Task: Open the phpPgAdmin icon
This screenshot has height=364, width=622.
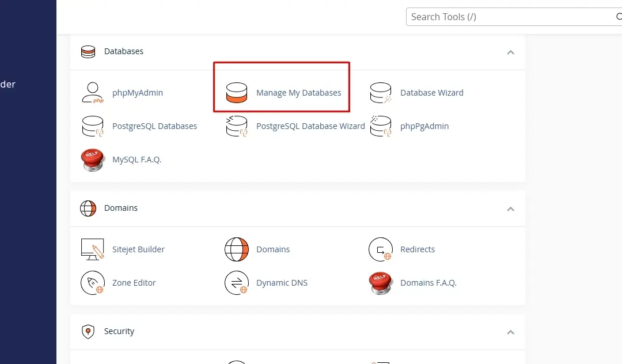Action: coord(381,126)
